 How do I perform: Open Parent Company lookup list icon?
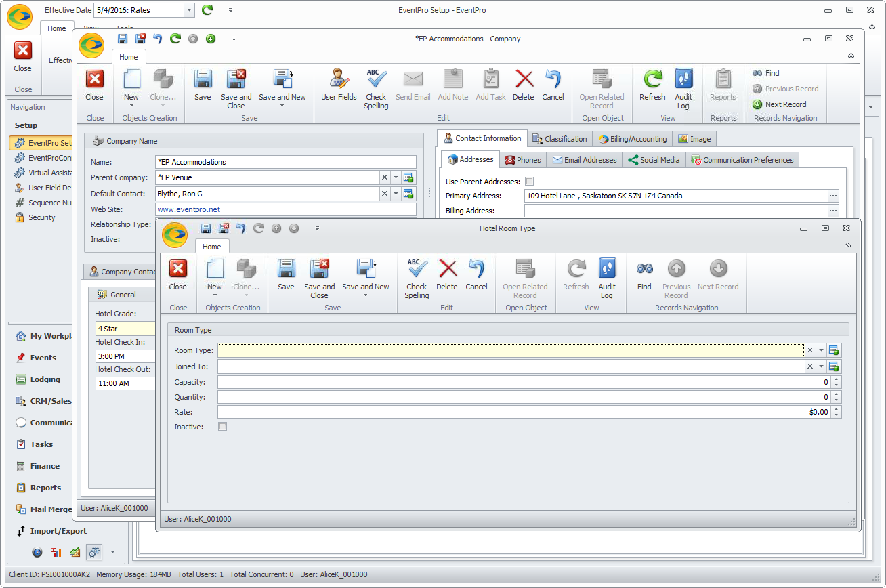[408, 177]
